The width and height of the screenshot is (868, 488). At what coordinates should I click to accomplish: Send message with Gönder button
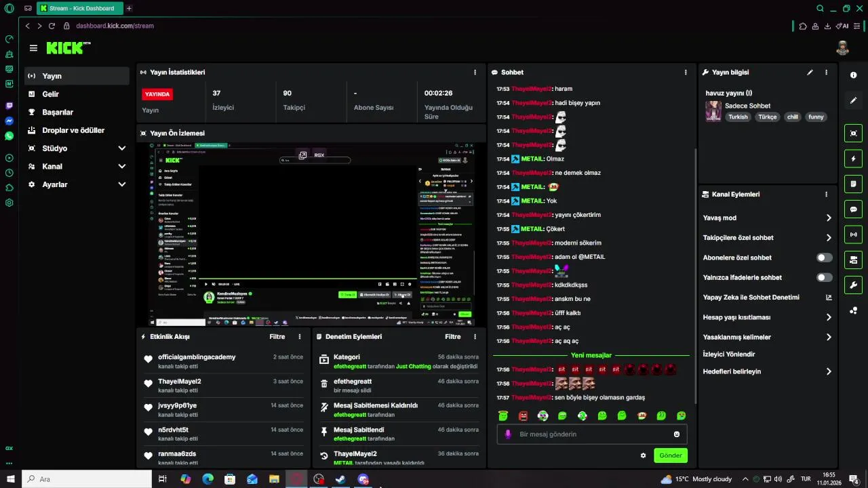pos(671,455)
